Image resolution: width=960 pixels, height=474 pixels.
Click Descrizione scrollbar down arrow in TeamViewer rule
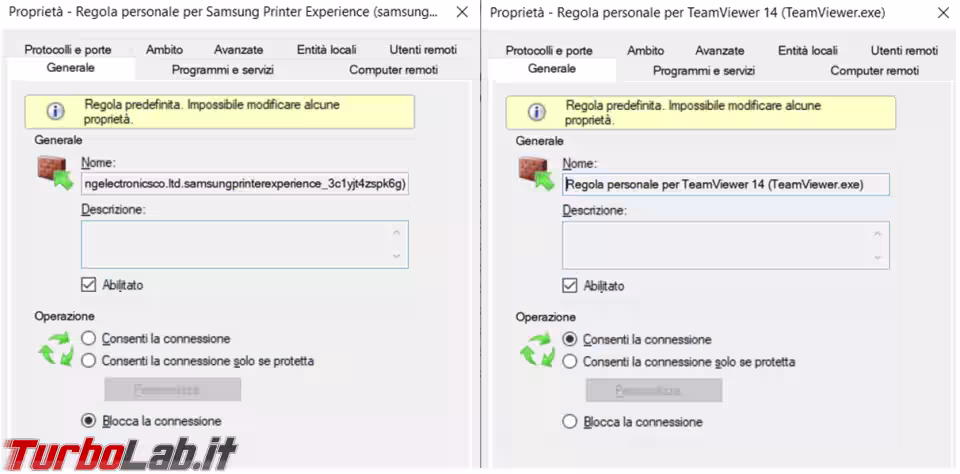pos(878,257)
